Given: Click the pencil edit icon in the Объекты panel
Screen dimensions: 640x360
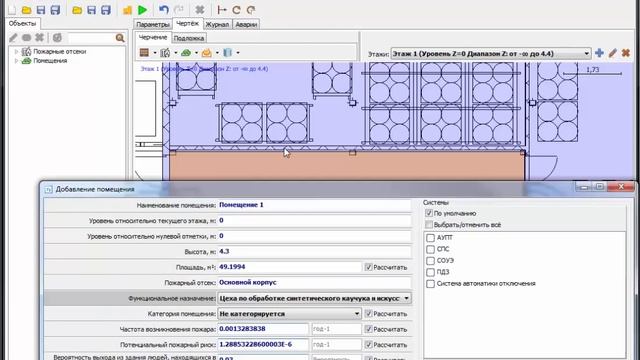Looking at the screenshot, I should (13, 38).
